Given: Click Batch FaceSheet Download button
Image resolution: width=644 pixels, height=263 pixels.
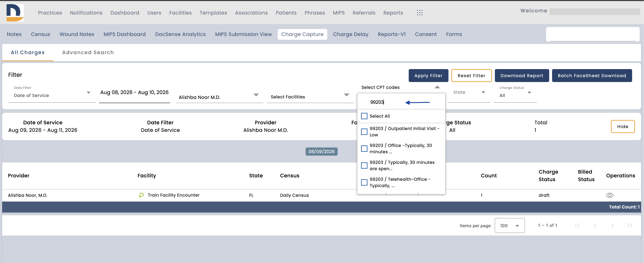Looking at the screenshot, I should 592,76.
